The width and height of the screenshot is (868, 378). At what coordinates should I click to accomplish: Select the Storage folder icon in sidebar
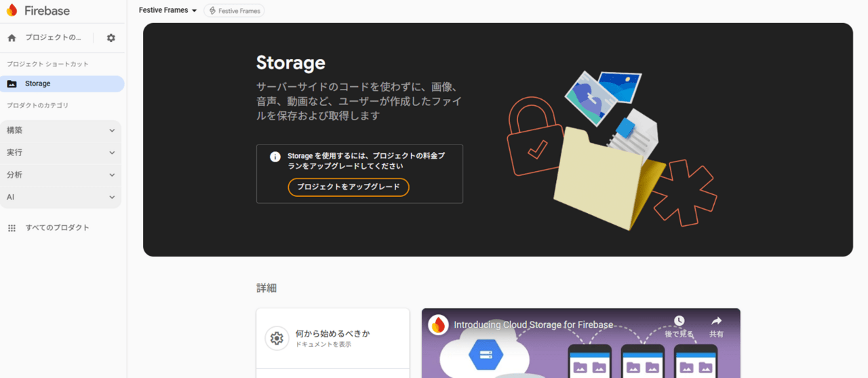(x=12, y=83)
